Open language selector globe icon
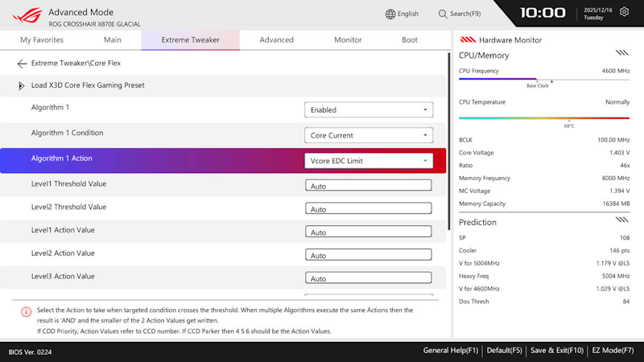The width and height of the screenshot is (644, 362). click(390, 14)
